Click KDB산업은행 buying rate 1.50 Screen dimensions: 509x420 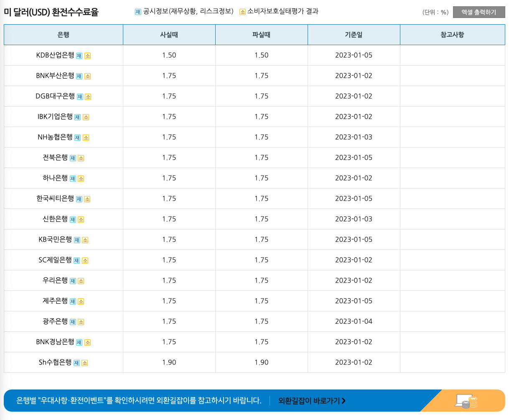(x=169, y=55)
